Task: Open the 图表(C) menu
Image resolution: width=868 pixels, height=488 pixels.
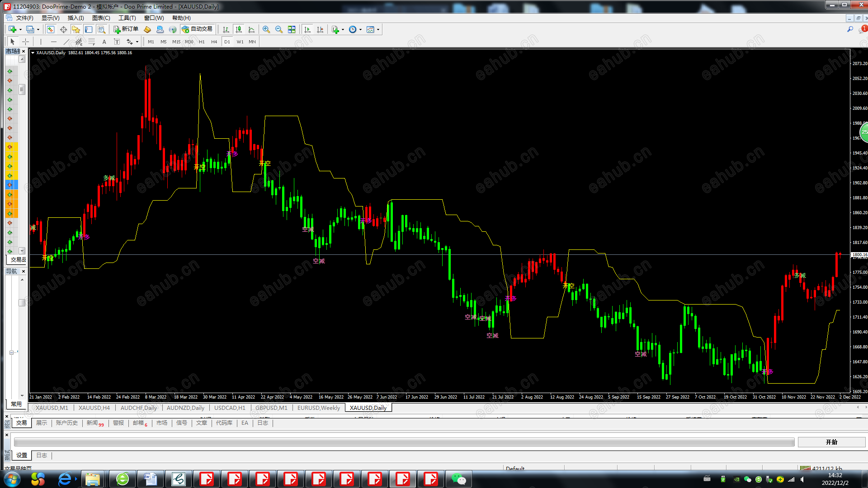Action: pos(101,18)
